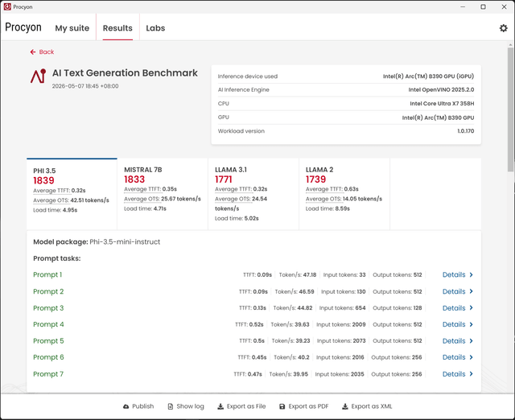Click the vertical scrollbar thumb
Viewport: 515px width, 420px height.
tap(510, 109)
